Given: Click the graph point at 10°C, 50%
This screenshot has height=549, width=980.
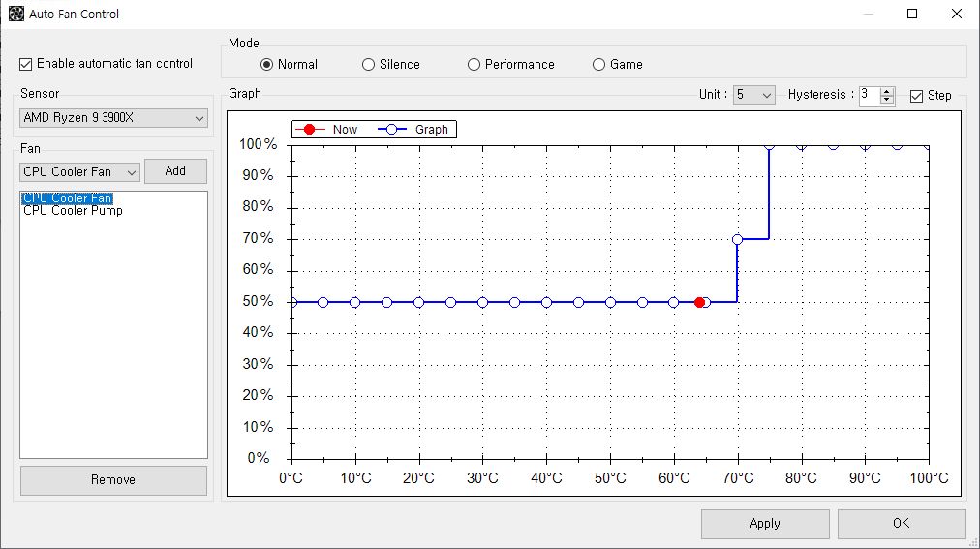Looking at the screenshot, I should [355, 302].
